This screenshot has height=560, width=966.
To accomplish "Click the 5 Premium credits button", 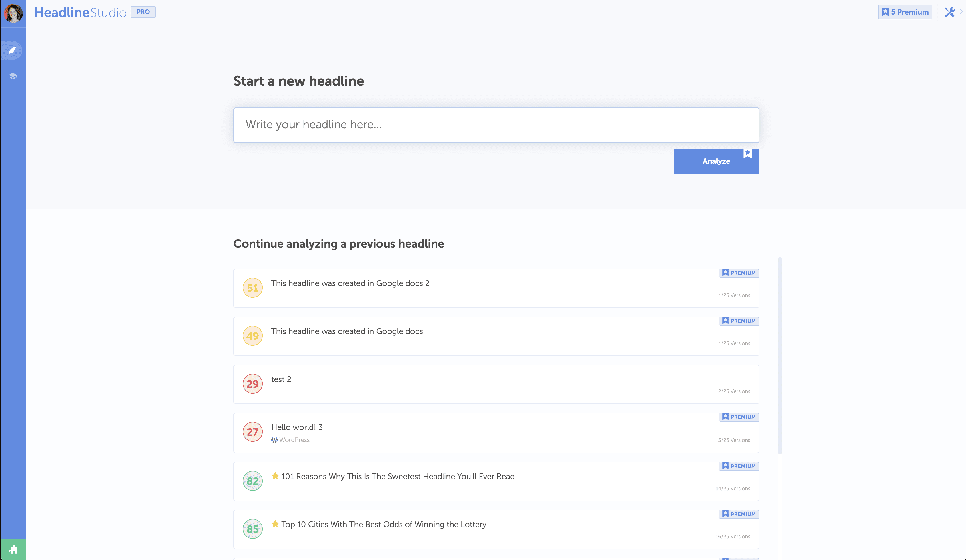I will pyautogui.click(x=905, y=12).
